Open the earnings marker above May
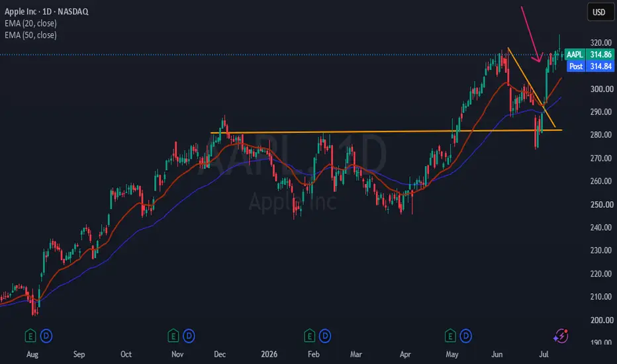The height and width of the screenshot is (364, 617). [450, 336]
